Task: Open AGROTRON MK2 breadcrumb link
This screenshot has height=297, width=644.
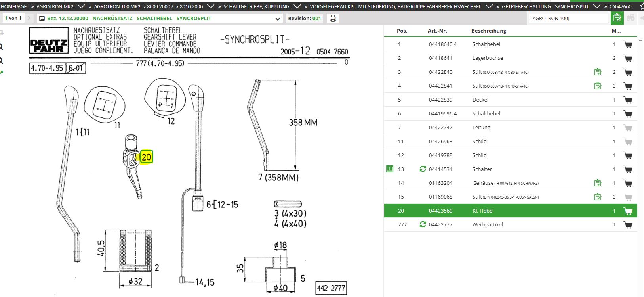Action: coord(55,6)
